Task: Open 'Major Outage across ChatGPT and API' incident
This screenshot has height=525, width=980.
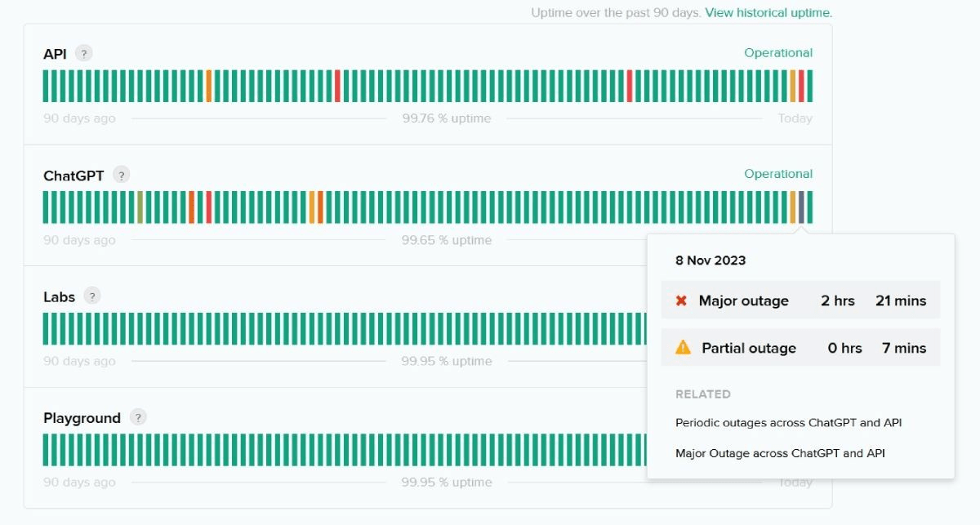Action: (x=780, y=453)
